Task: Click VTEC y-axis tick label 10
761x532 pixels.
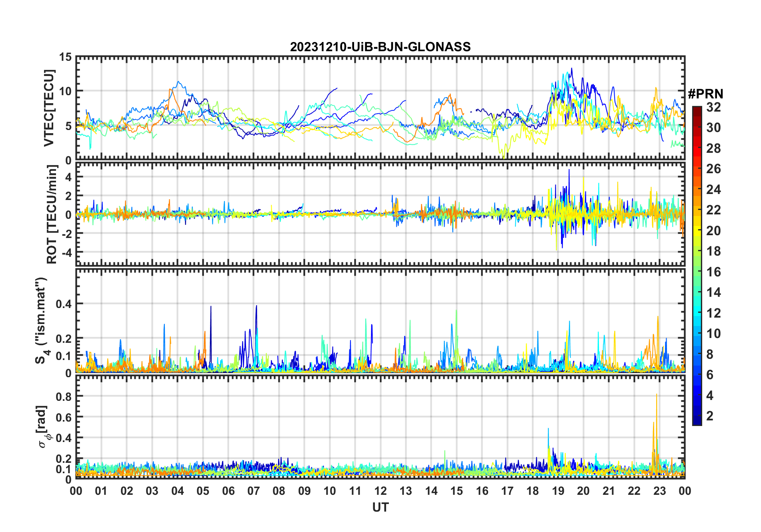Action: [x=66, y=92]
